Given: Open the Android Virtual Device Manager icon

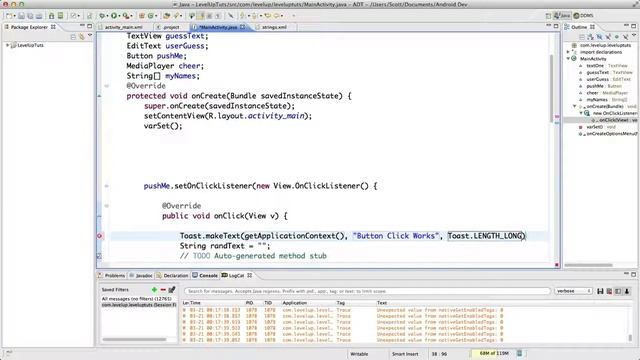Looking at the screenshot, I should point(60,16).
